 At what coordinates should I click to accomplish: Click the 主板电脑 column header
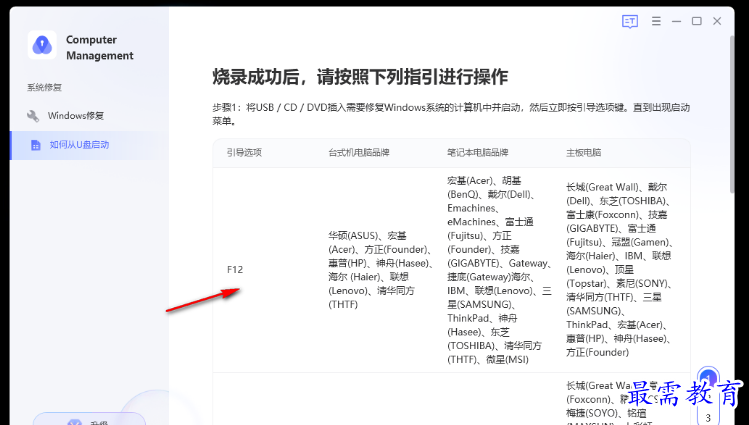584,153
